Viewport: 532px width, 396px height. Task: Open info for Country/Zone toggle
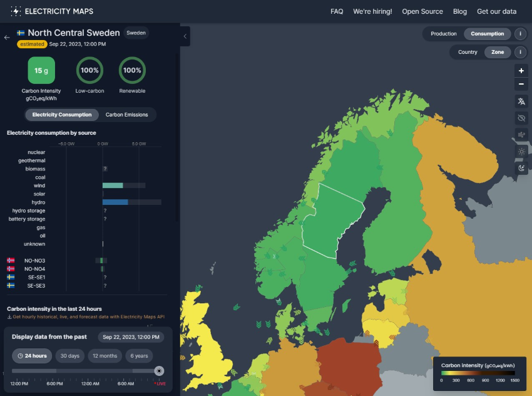coord(520,52)
